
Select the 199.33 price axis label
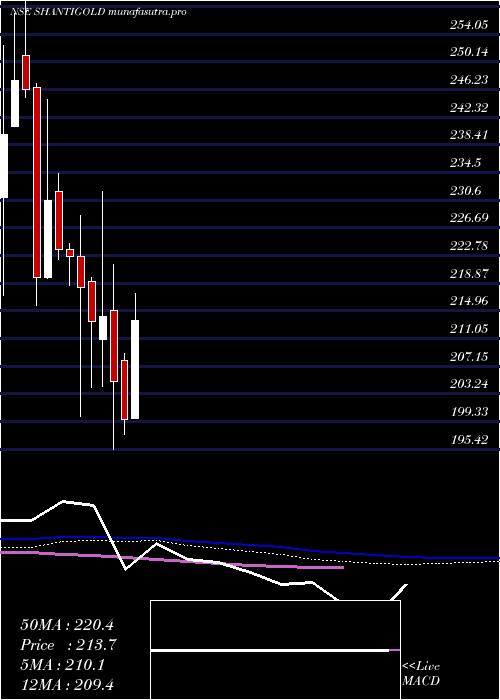469,412
